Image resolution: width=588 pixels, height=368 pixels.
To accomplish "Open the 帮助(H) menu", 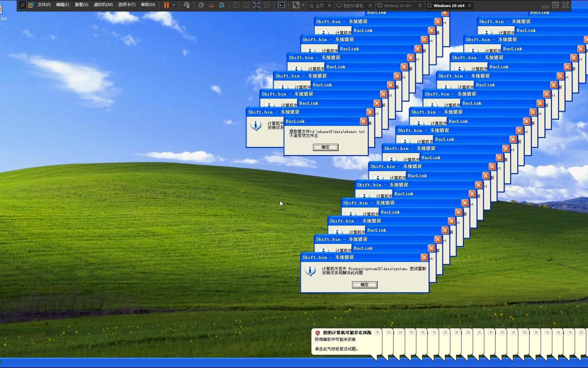I will coord(148,5).
